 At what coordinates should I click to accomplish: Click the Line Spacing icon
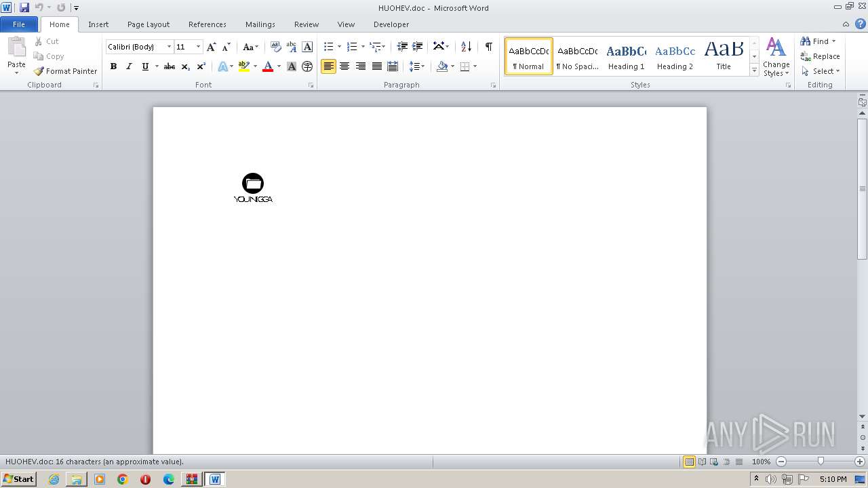[x=414, y=66]
